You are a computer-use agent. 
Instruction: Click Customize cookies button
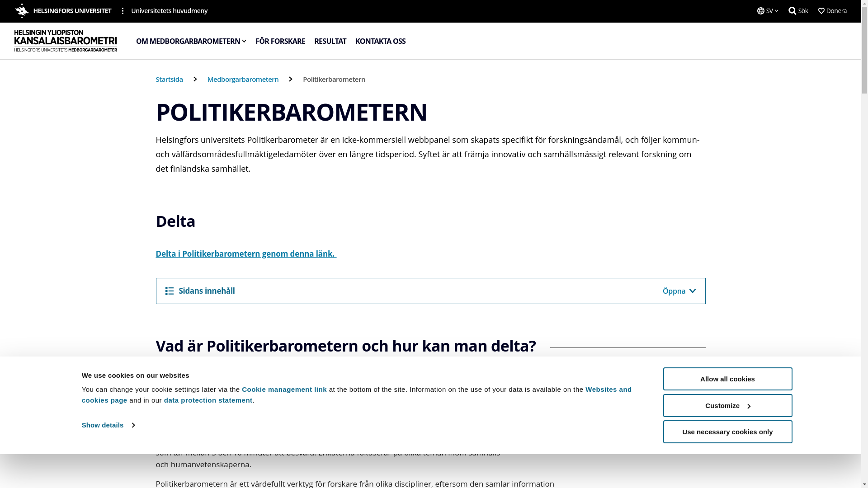(727, 406)
